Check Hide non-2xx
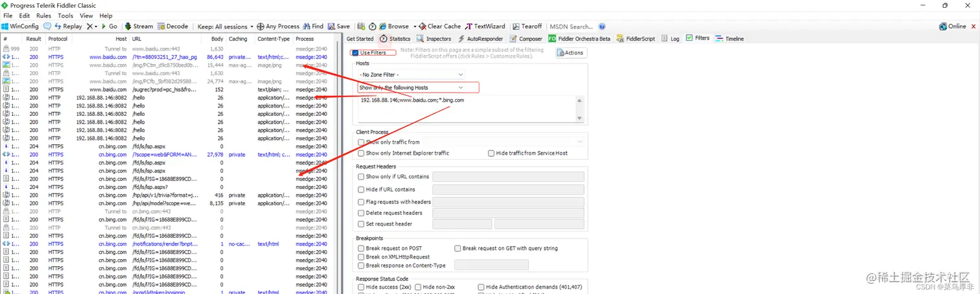This screenshot has height=294, width=980. [418, 287]
